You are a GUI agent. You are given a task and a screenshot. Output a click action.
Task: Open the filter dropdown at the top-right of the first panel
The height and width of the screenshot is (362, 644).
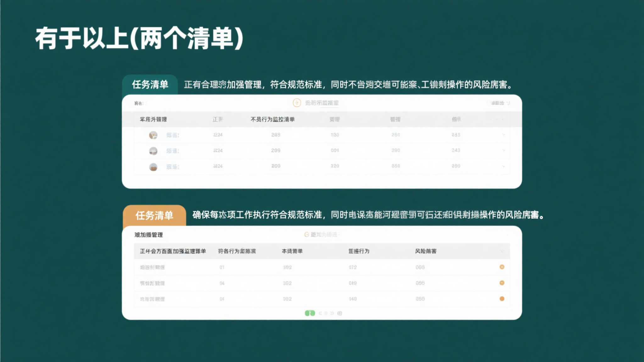(x=498, y=103)
